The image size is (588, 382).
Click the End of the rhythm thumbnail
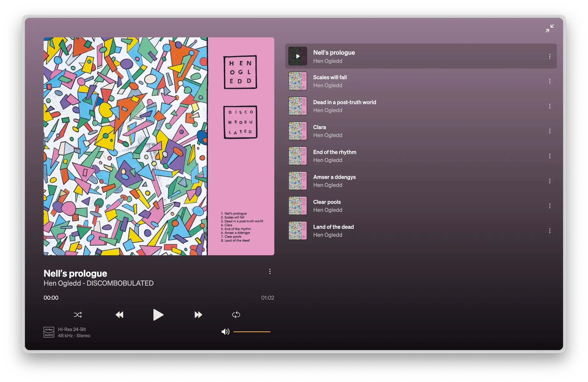(298, 156)
